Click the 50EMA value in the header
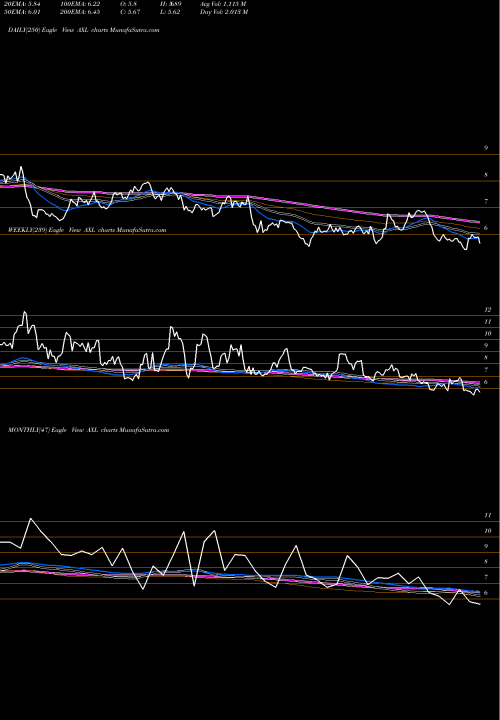 coord(24,12)
